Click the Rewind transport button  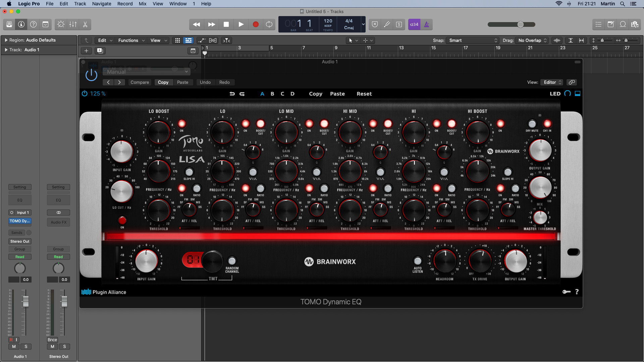(197, 24)
